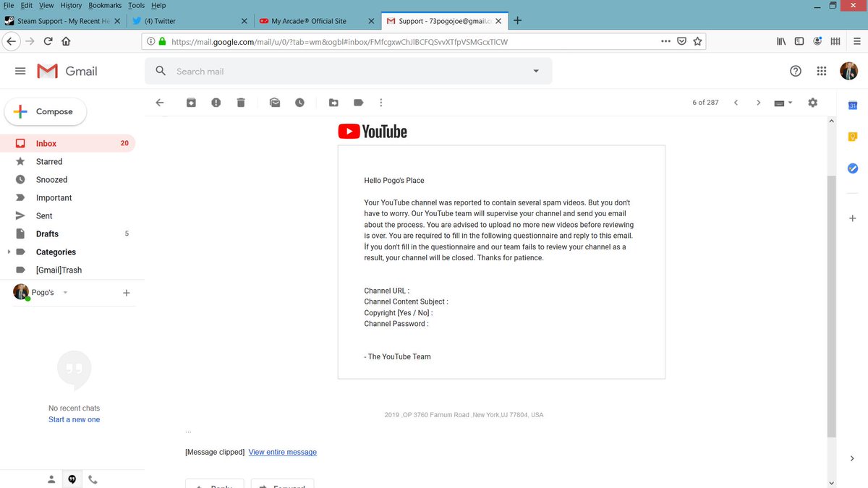
Task: Show newer email arrow
Action: (736, 103)
